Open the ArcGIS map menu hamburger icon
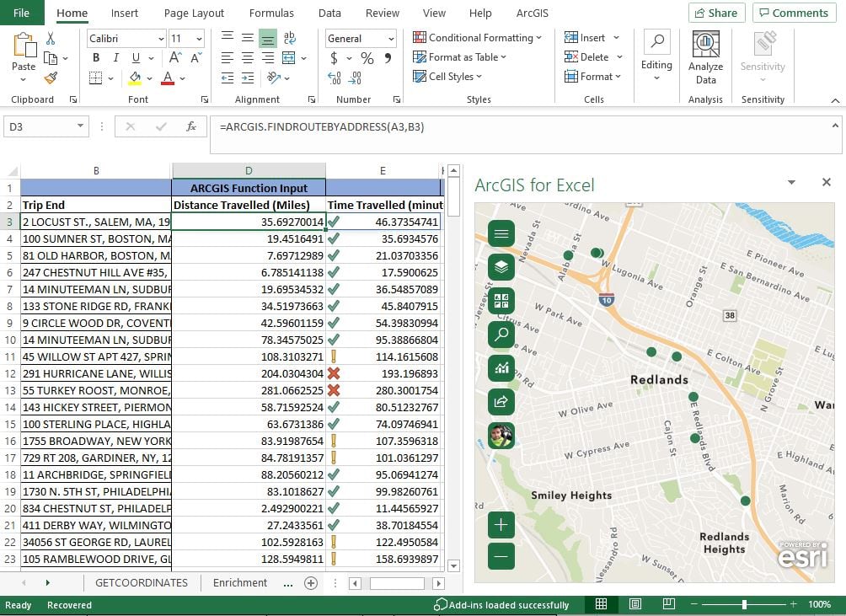Screen dimensions: 846x616 coord(501,233)
